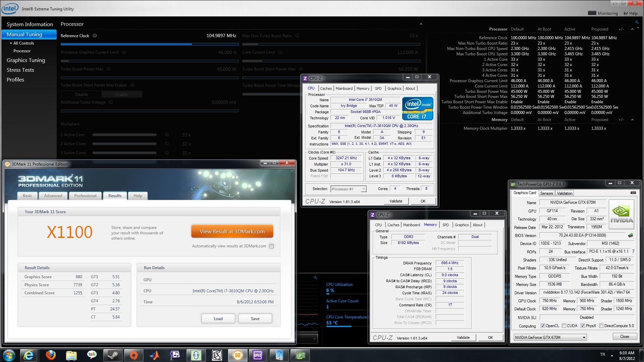Collapse the Processor summary table on right
The height and width of the screenshot is (362, 644).
(632, 29)
